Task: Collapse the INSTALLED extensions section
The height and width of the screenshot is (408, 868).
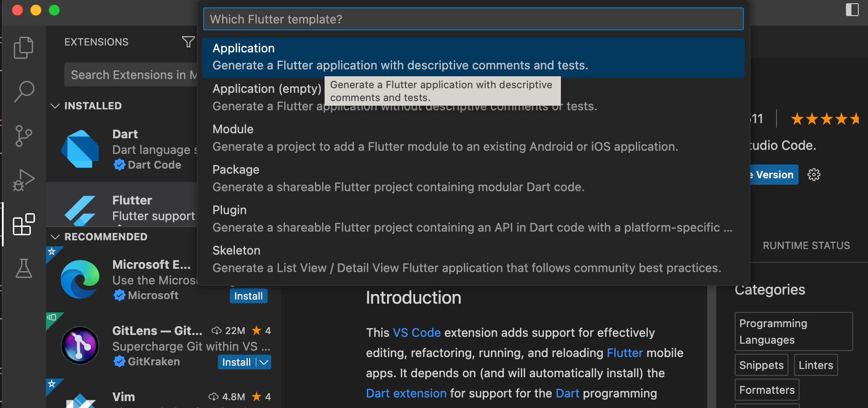Action: (x=55, y=106)
